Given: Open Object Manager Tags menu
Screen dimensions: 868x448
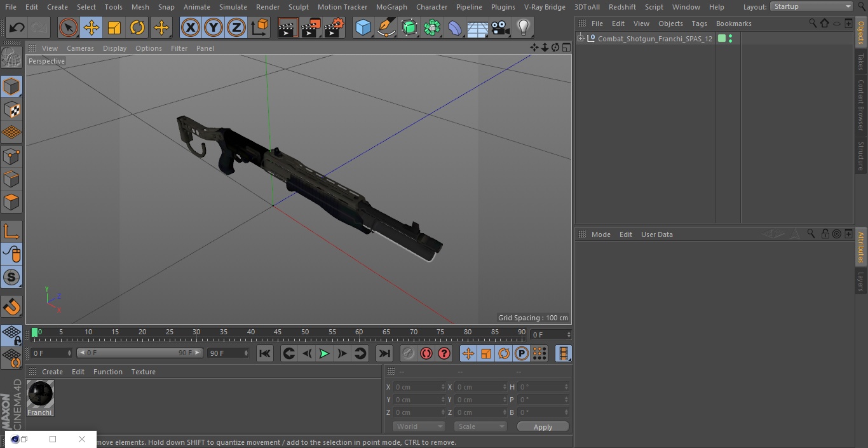Looking at the screenshot, I should pyautogui.click(x=699, y=24).
